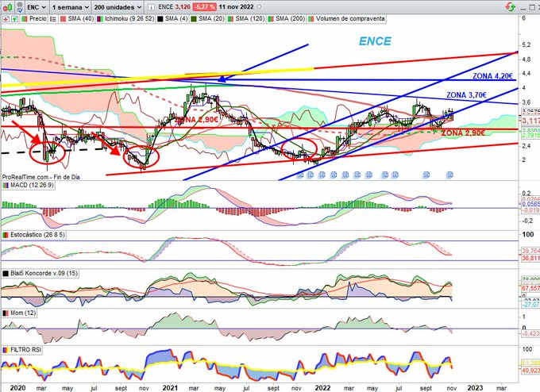Click the red -5,27 % change badge
The height and width of the screenshot is (392, 540).
[205, 7]
